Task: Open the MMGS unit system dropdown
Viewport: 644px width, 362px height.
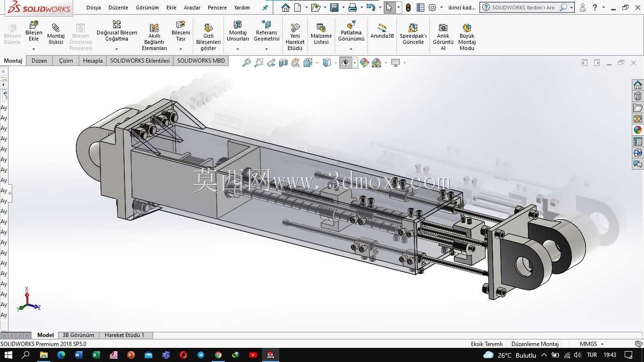Action: tap(592, 344)
